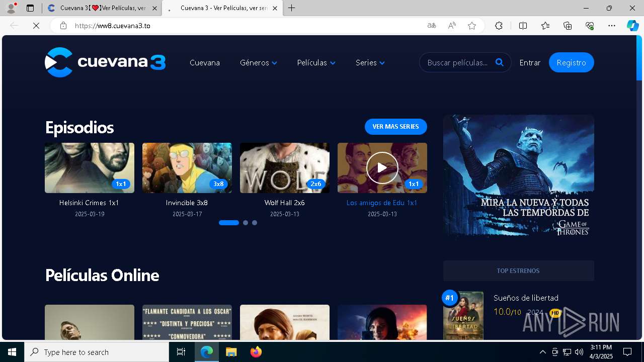Open the translate page icon

pyautogui.click(x=432, y=26)
